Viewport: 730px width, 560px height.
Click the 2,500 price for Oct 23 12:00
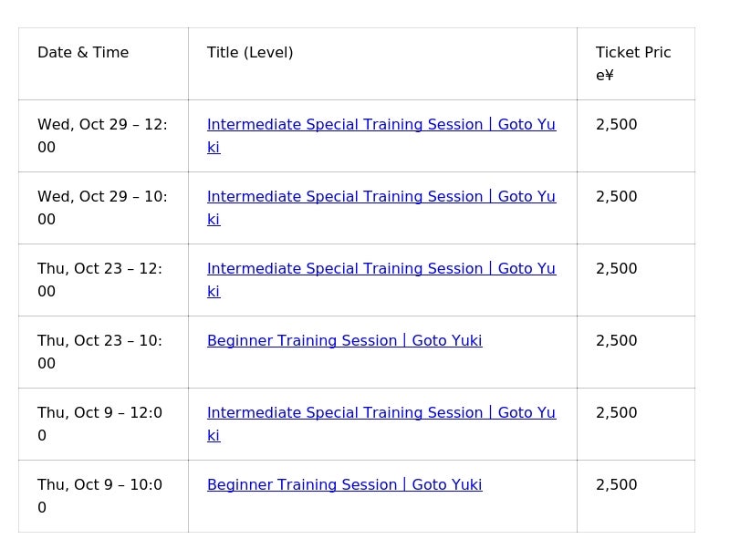[617, 269]
